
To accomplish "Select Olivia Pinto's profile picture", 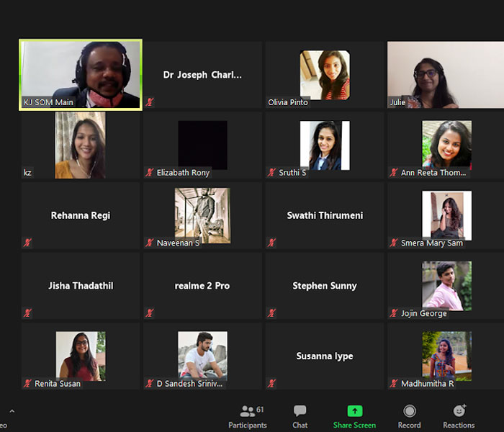I will (x=325, y=75).
